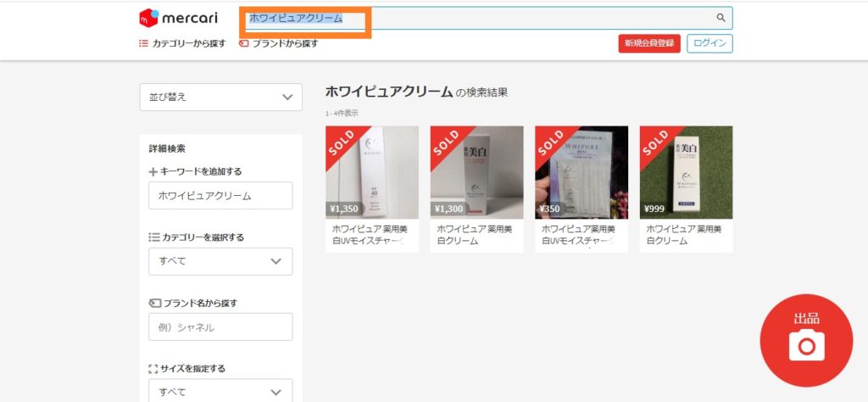This screenshot has height=402, width=868.
Task: Open ブランドから探す menu
Action: click(285, 43)
